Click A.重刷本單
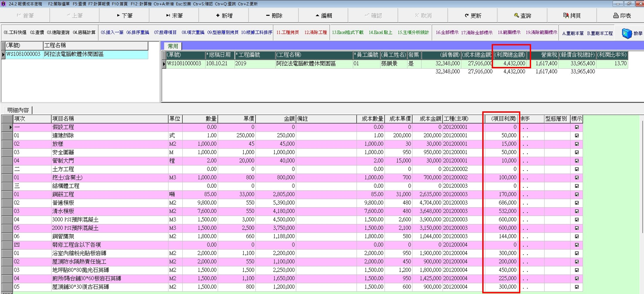644x294 pixels. (573, 33)
